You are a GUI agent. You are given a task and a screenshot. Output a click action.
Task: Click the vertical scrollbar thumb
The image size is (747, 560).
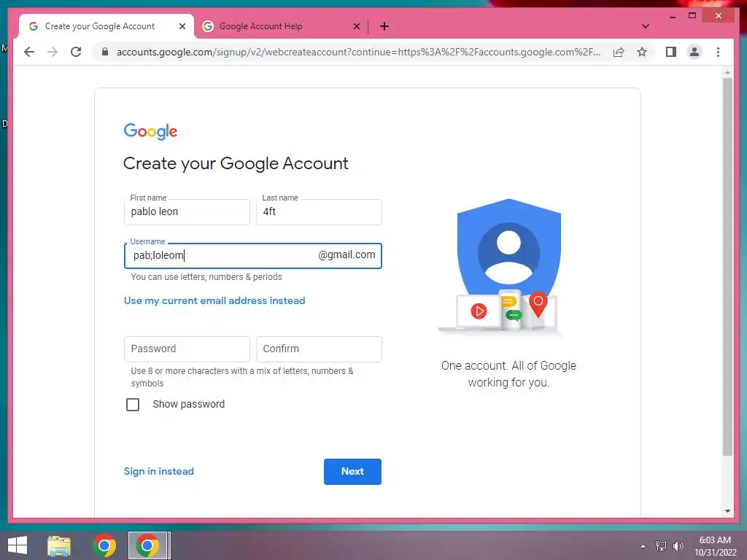727,267
